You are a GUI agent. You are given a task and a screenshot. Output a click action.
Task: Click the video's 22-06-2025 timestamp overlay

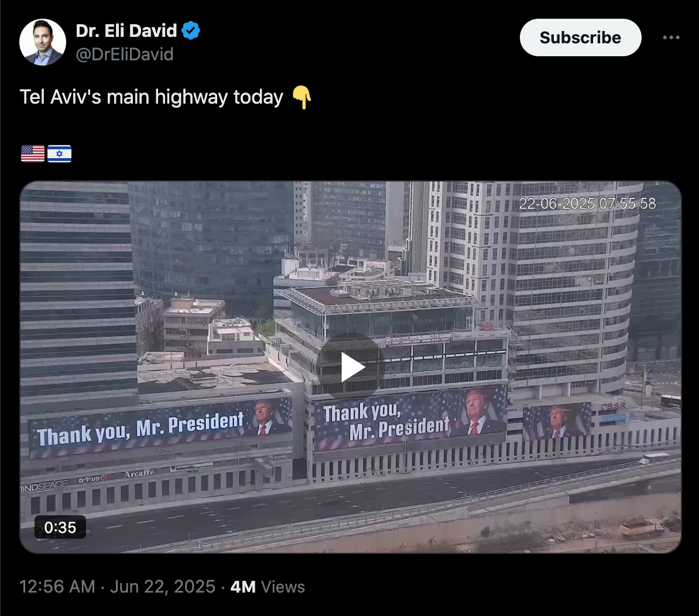pyautogui.click(x=587, y=204)
